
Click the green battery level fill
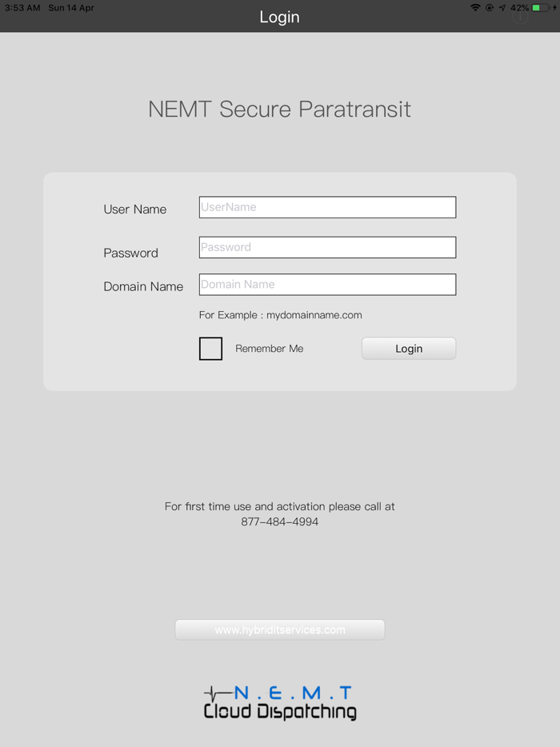[x=534, y=8]
